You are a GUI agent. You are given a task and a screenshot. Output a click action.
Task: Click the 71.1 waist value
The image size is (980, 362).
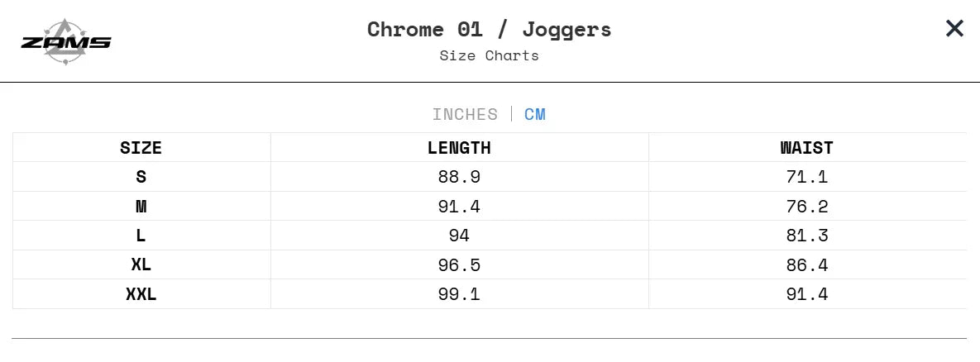click(x=806, y=177)
